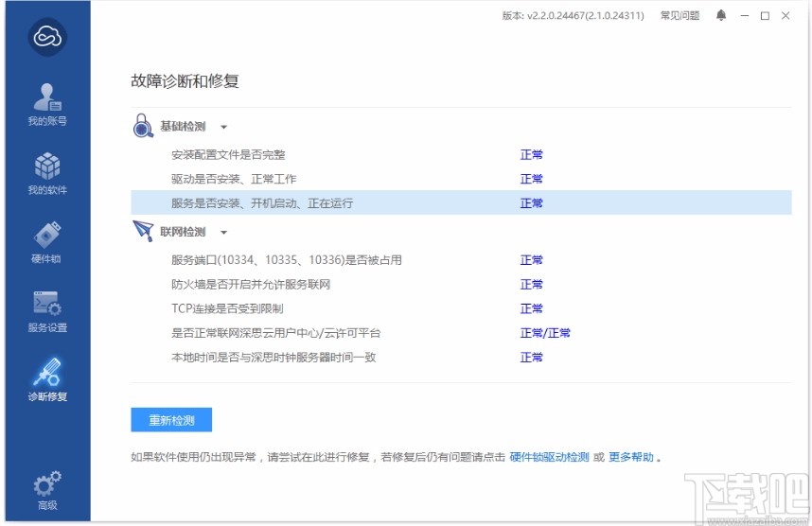Open the 我的账号 account section
The image size is (812, 526).
[47, 105]
